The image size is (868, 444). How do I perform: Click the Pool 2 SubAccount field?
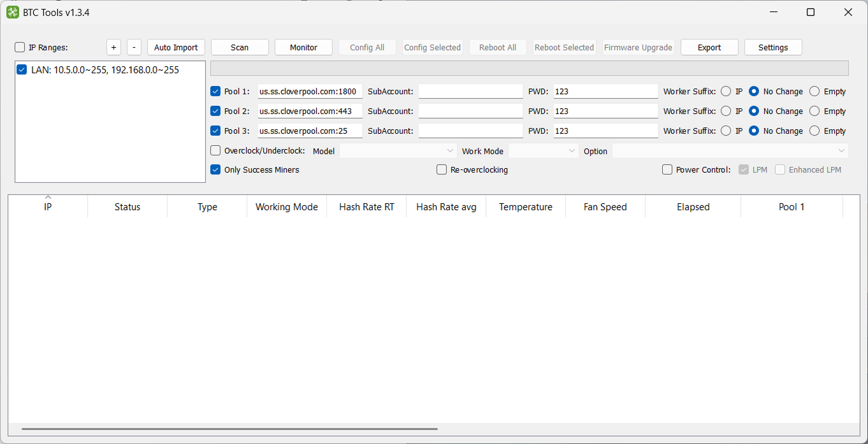pyautogui.click(x=470, y=111)
